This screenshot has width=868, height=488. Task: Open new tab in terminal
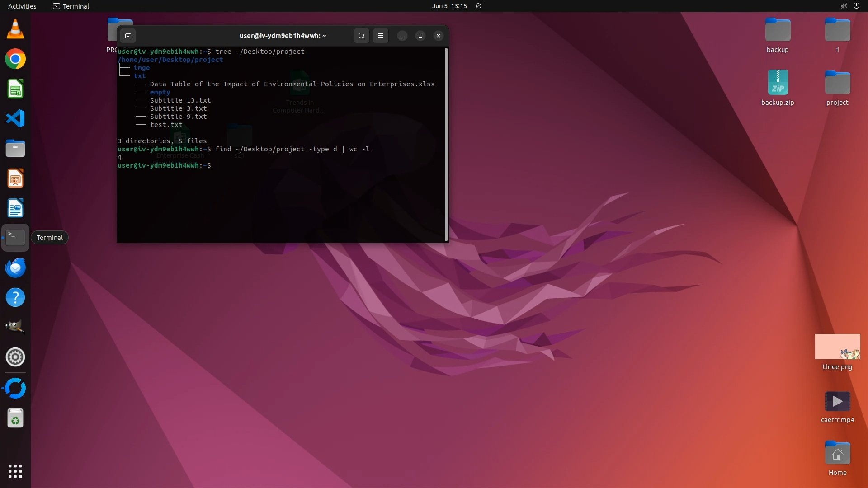128,36
